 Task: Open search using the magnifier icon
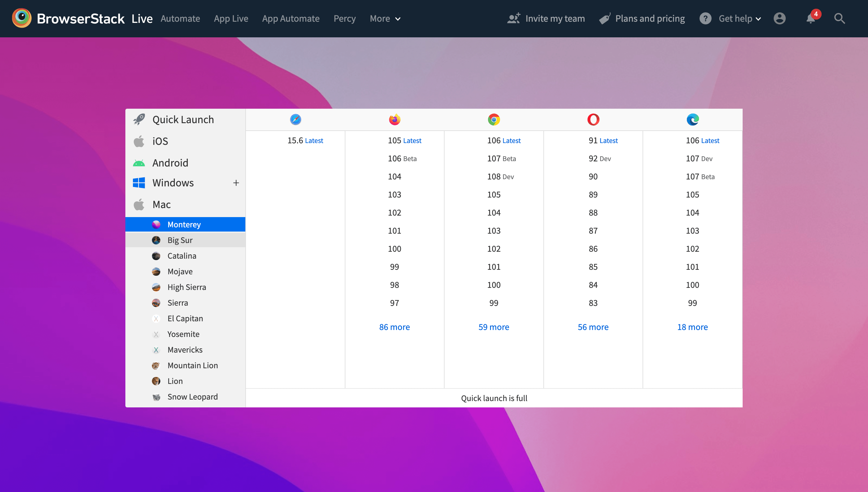coord(839,19)
